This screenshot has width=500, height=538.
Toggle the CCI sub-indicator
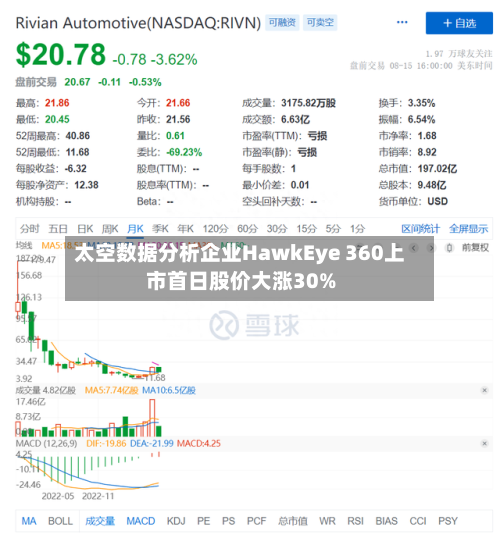418,521
